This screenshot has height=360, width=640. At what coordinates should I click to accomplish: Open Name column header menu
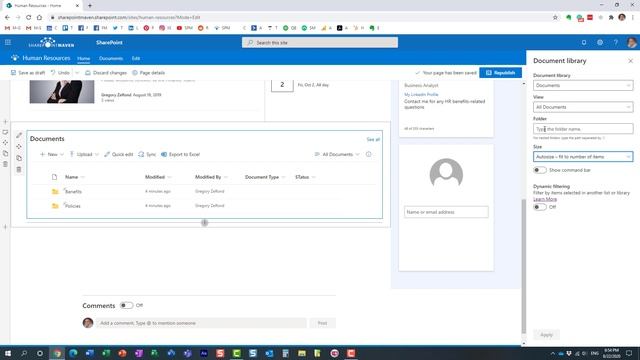tap(75, 177)
